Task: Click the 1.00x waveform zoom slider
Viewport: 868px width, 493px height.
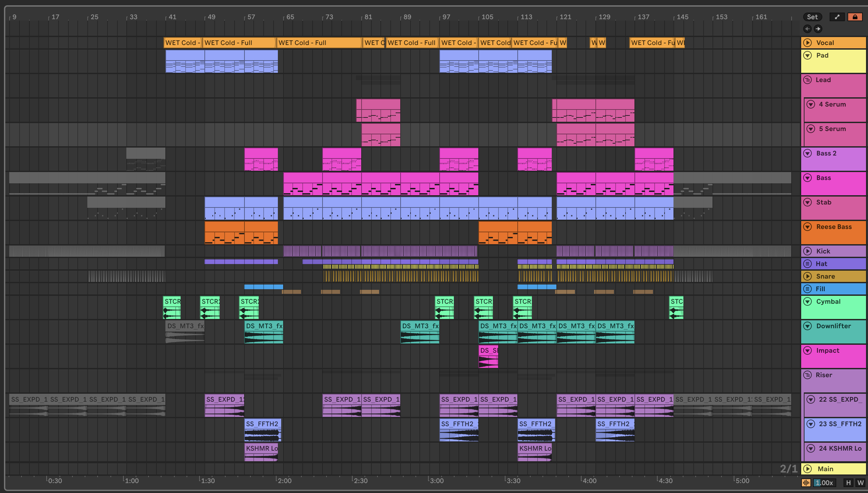Action: click(824, 482)
